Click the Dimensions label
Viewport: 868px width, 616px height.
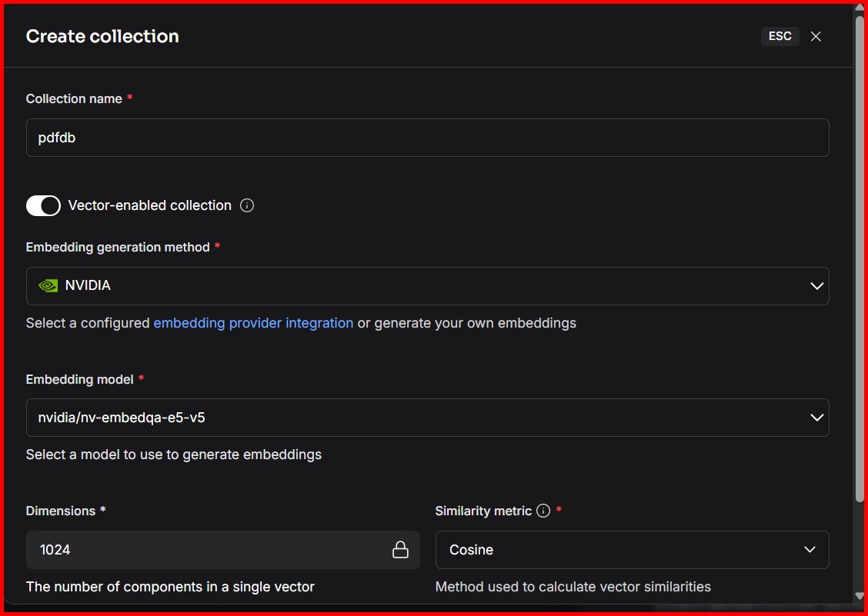tap(60, 511)
